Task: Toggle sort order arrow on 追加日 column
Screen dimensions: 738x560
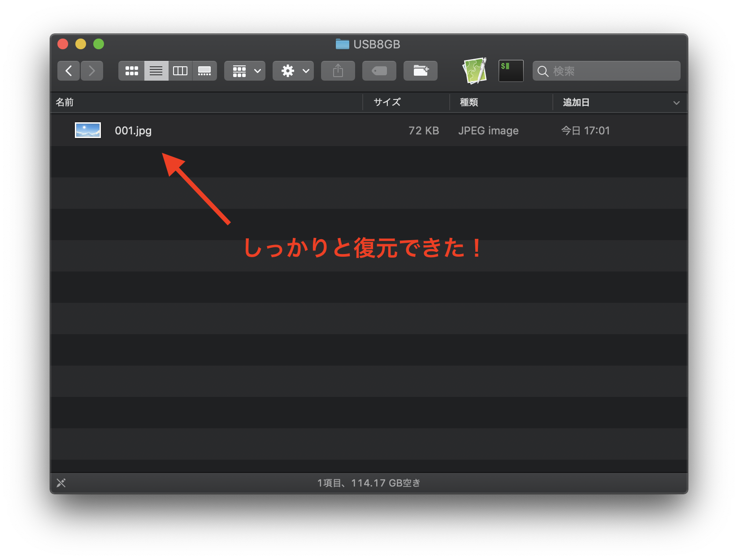Action: 676,103
